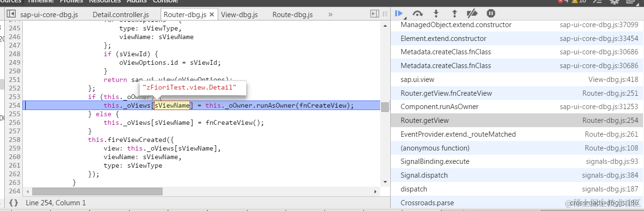Click this.fireViewCreated on line 258
The width and height of the screenshot is (644, 211).
tap(128, 140)
